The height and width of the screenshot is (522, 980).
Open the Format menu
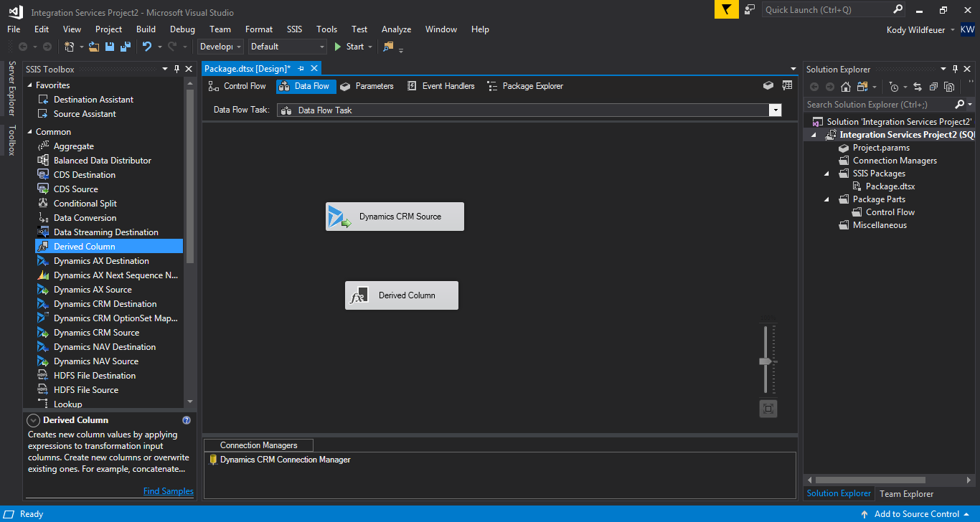coord(259,29)
